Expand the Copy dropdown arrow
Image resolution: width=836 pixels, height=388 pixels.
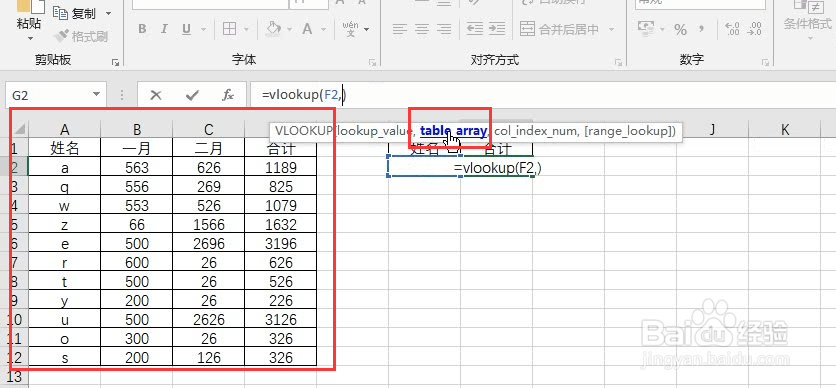[x=109, y=14]
